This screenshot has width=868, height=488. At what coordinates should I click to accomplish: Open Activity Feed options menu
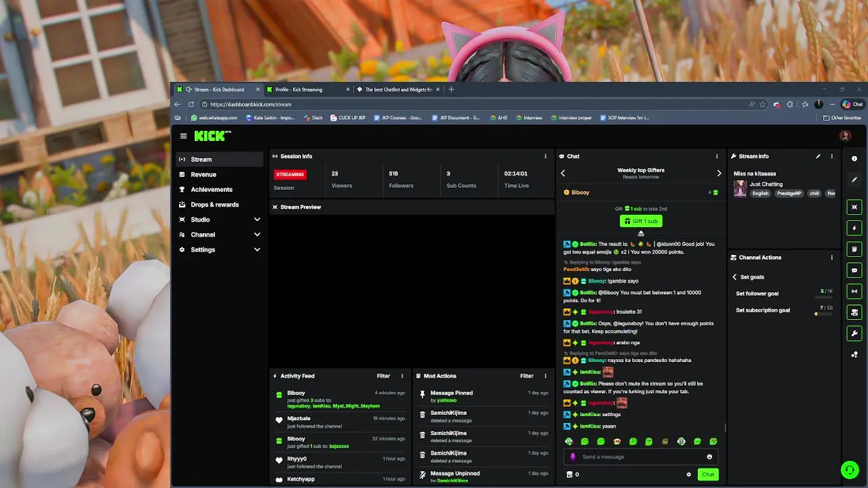[x=402, y=376]
